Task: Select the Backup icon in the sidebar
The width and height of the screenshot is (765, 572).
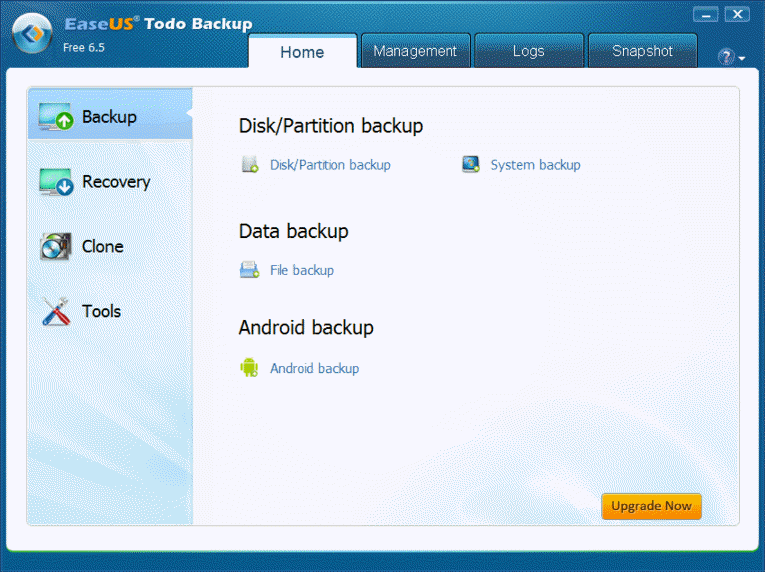Action: [x=56, y=118]
